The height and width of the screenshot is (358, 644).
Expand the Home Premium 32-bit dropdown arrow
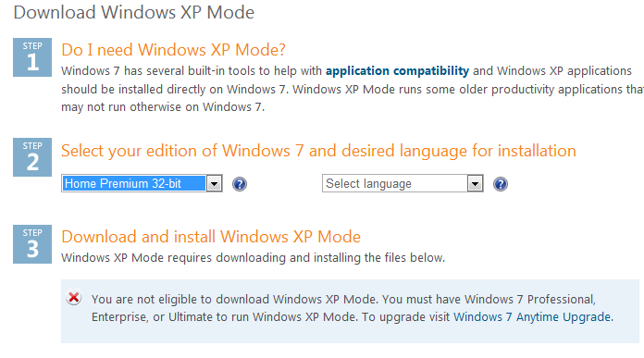coord(214,183)
